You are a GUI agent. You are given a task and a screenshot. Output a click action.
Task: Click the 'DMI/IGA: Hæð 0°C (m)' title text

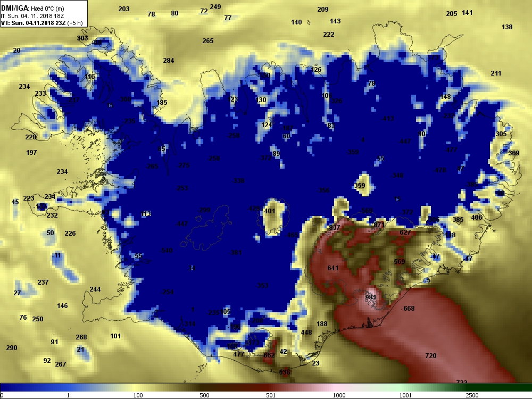(x=32, y=9)
